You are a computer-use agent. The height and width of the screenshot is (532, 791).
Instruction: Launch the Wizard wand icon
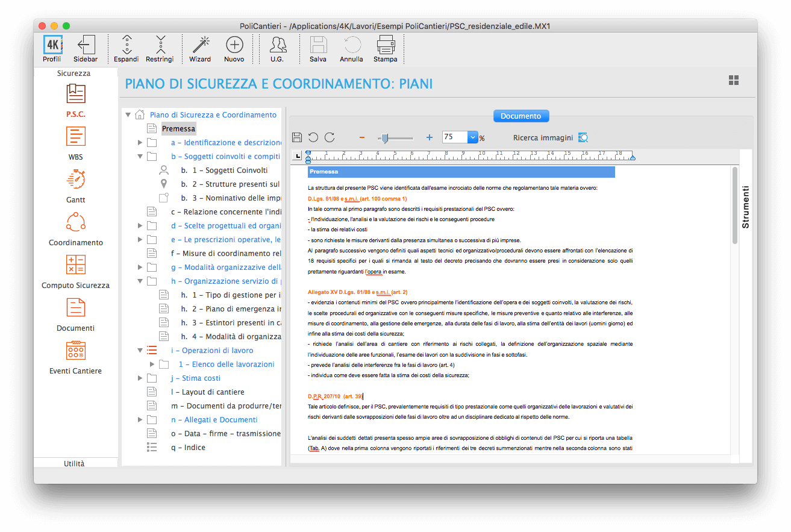point(201,45)
